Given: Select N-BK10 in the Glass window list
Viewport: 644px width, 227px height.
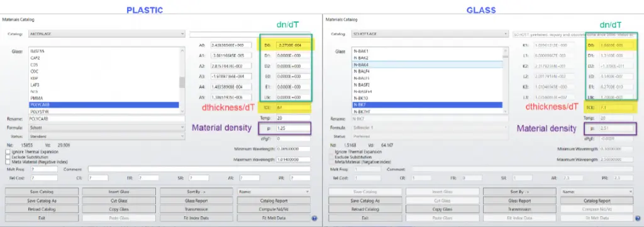Looking at the screenshot, I should coord(427,98).
